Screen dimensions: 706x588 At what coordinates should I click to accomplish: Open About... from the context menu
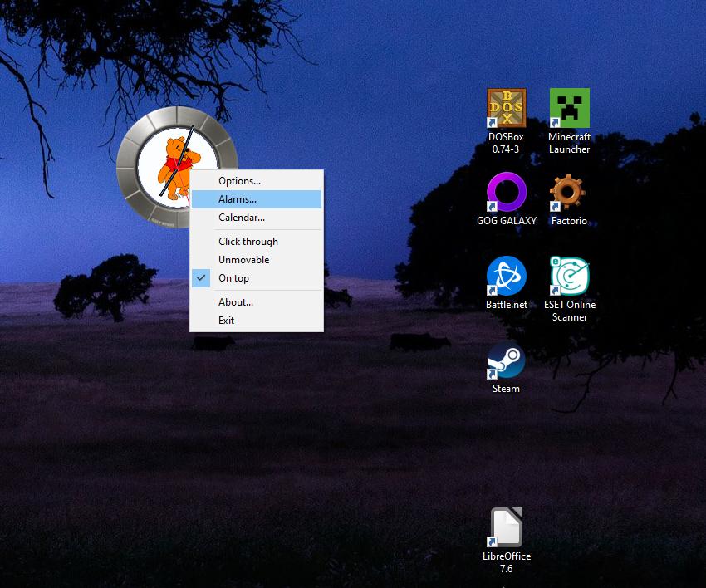point(257,302)
